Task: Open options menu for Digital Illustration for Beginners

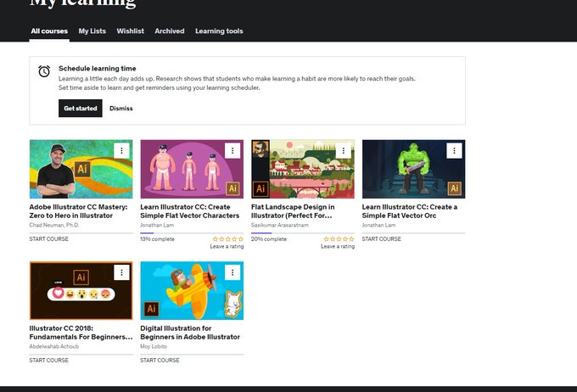Action: click(x=232, y=272)
